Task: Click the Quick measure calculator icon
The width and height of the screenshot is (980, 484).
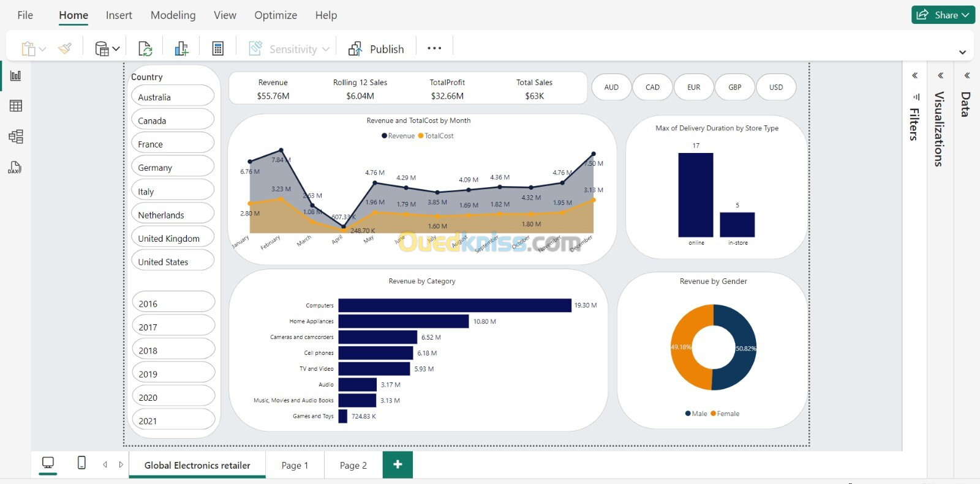Action: 217,49
